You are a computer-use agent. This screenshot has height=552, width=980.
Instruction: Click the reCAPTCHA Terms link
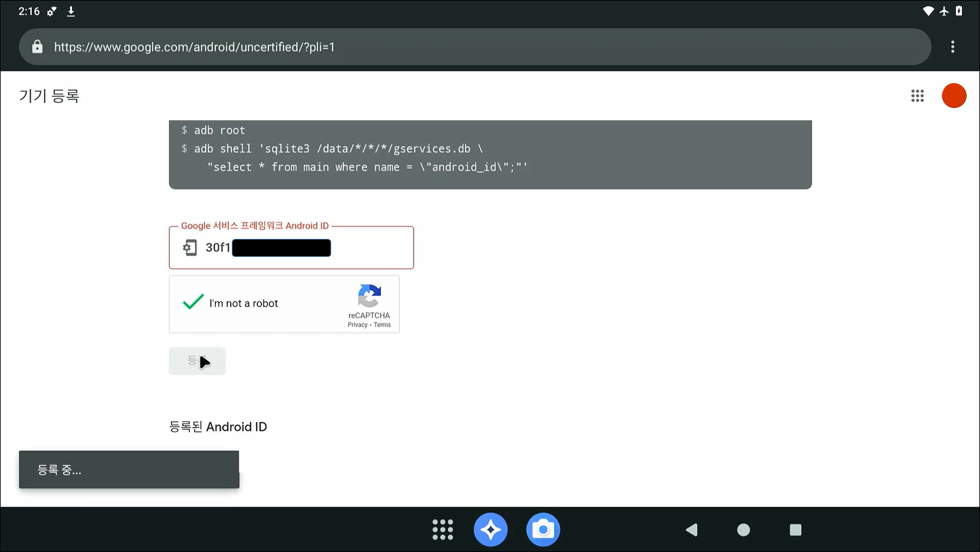click(382, 325)
